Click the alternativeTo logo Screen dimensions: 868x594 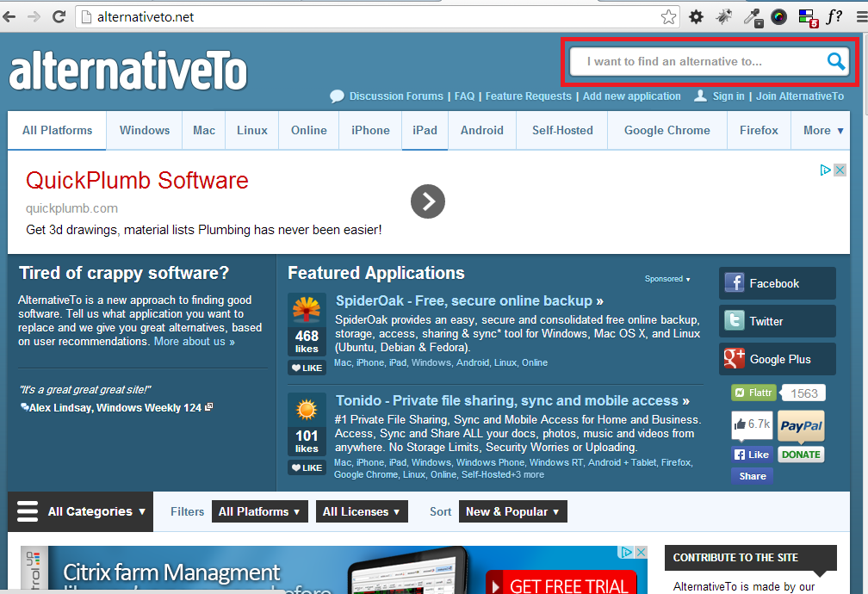(x=127, y=71)
